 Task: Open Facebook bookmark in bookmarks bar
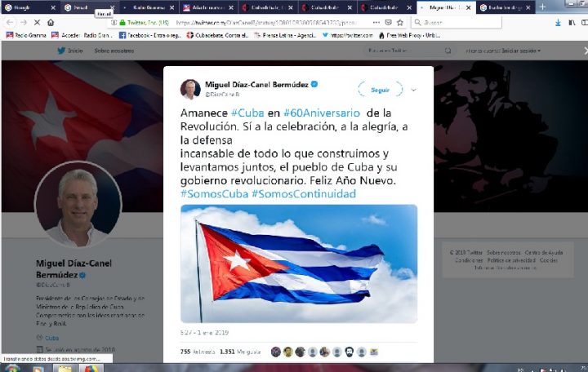pos(149,35)
